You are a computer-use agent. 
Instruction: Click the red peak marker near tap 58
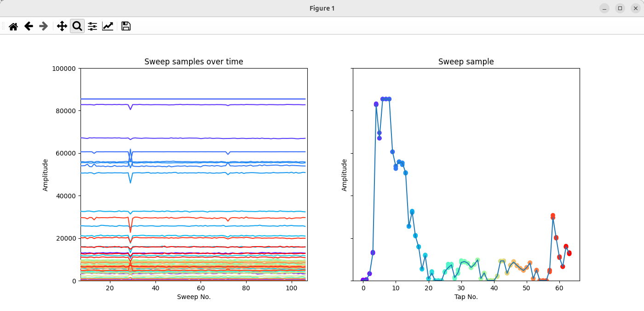click(x=553, y=216)
